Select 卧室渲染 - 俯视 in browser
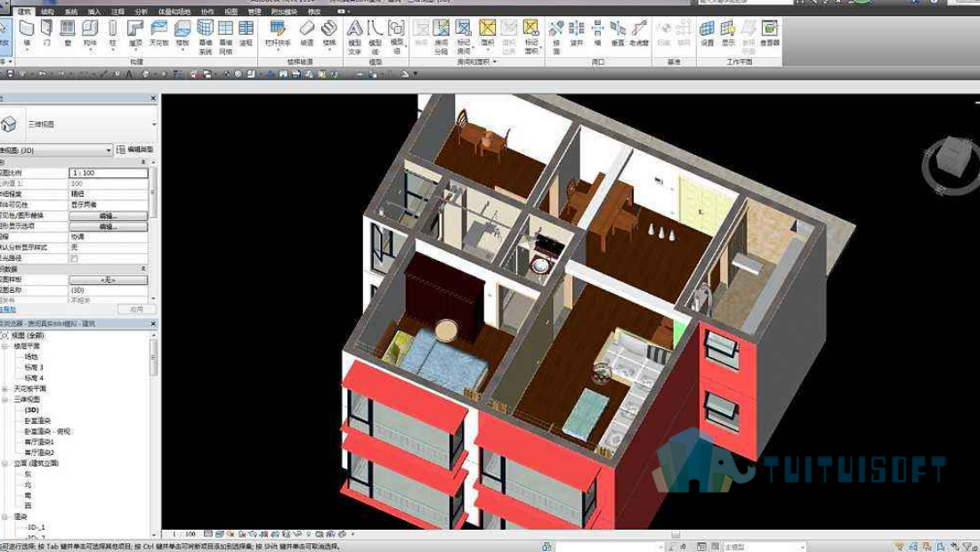This screenshot has width=980, height=552. click(x=47, y=431)
